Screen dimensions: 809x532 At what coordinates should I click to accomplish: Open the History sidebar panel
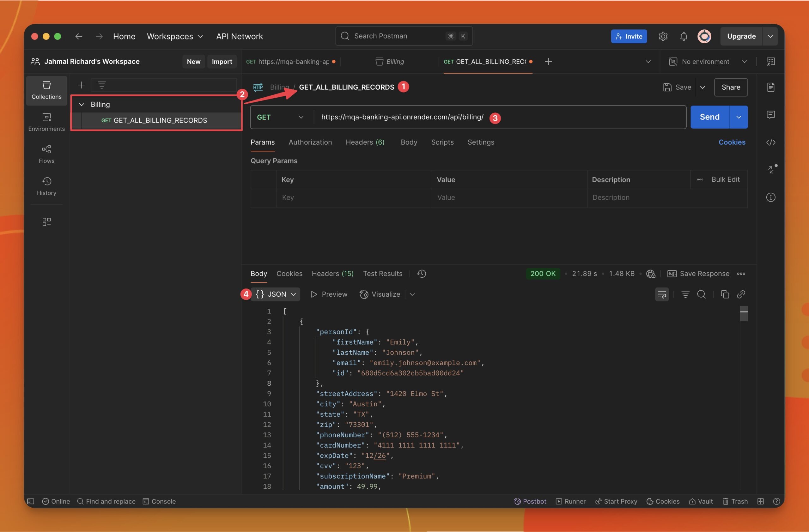tap(46, 186)
